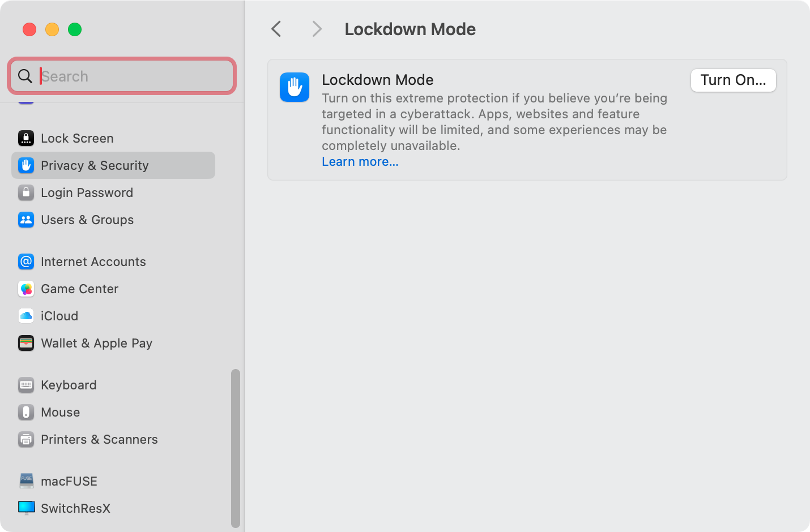
Task: Select the Mouse icon in sidebar
Action: (26, 412)
